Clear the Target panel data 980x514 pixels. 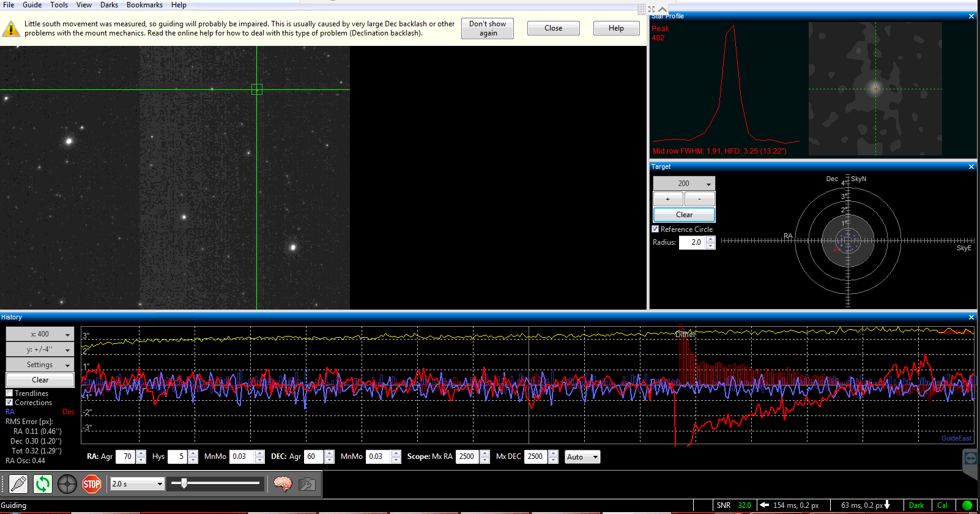[684, 215]
